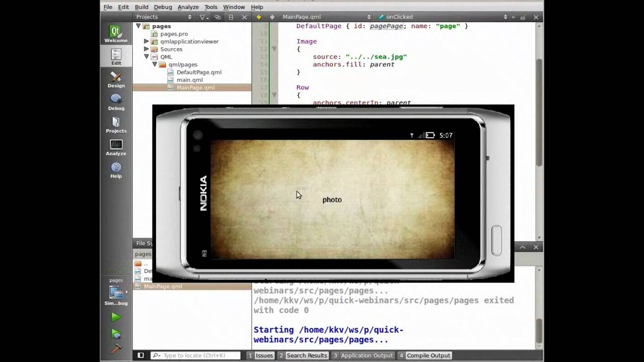The image size is (644, 362).
Task: Show the Compile Output pane
Action: pyautogui.click(x=425, y=355)
